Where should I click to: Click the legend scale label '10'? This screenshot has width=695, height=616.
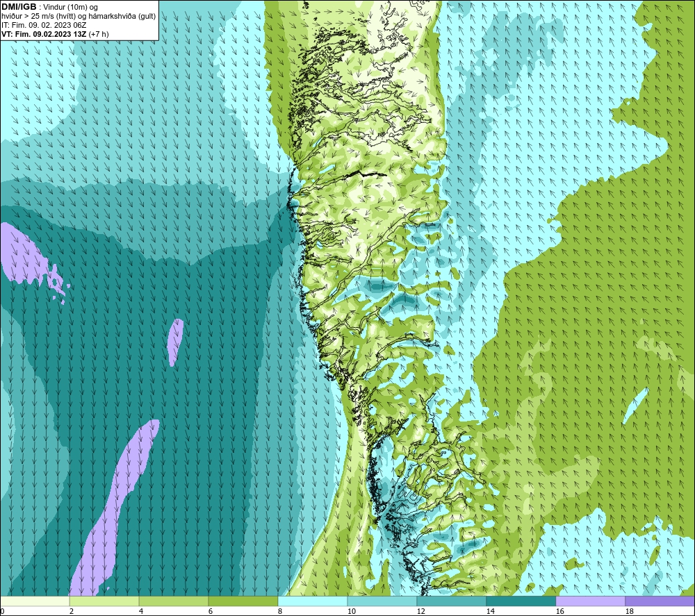coord(352,612)
